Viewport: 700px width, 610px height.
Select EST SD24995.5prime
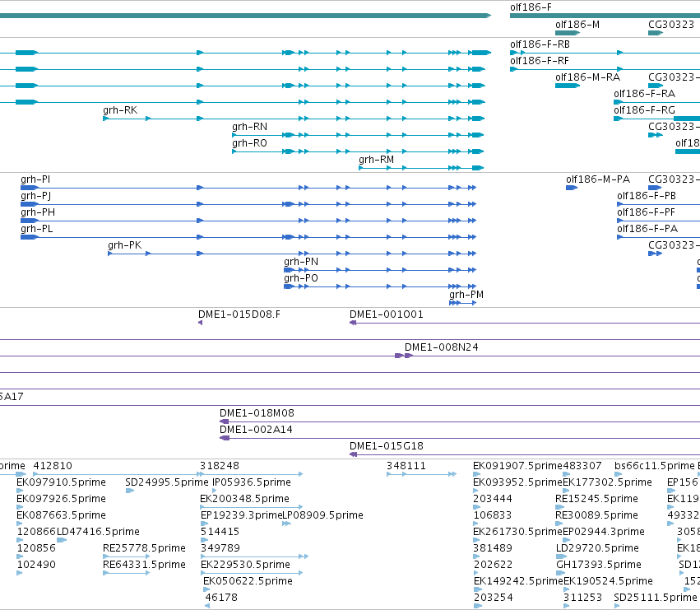pos(167,482)
